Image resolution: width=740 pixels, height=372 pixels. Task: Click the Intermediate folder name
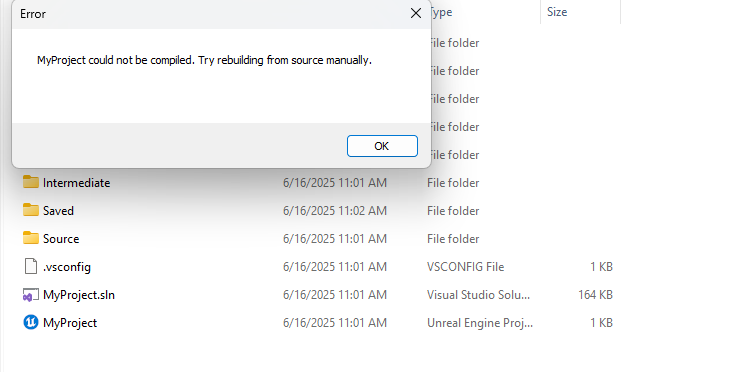click(76, 183)
